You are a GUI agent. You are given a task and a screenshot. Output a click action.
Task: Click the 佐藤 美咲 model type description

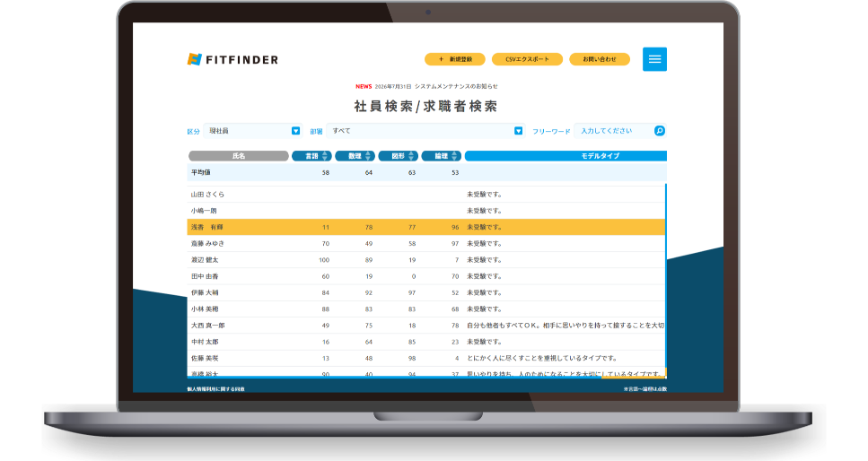pyautogui.click(x=542, y=358)
